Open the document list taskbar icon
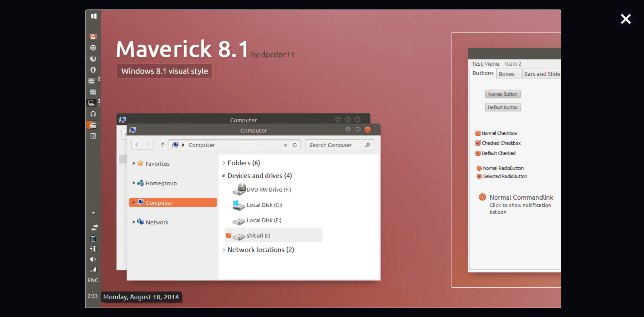The image size is (644, 317). (93, 136)
